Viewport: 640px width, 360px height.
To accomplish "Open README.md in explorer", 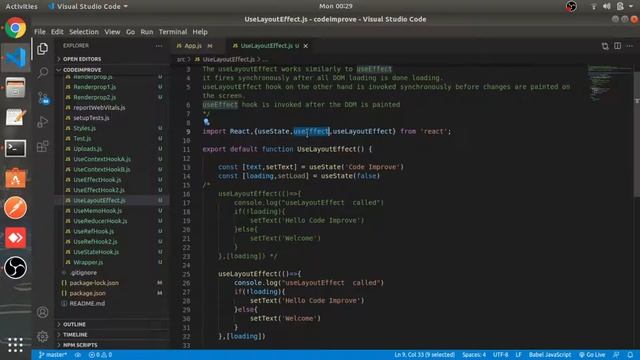I will 87,304.
